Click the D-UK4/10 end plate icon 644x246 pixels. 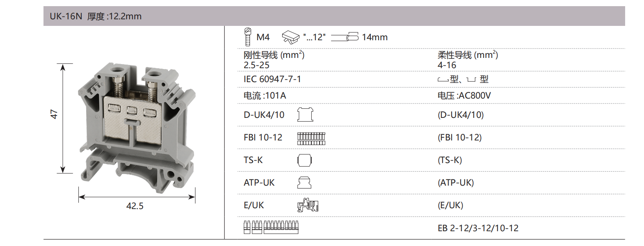pos(305,115)
